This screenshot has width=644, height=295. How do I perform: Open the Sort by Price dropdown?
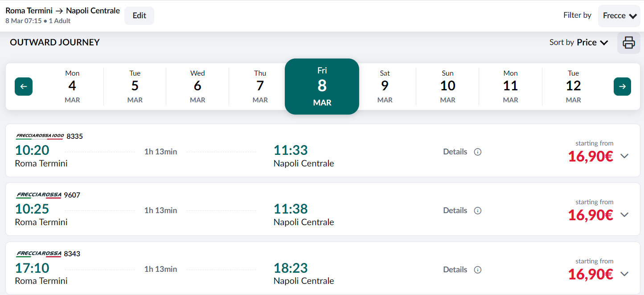coord(578,43)
